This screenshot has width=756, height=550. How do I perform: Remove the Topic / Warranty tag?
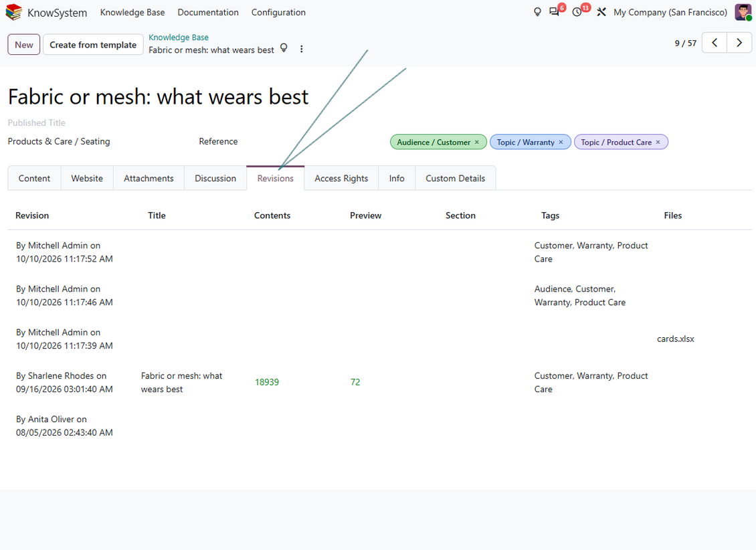561,143
